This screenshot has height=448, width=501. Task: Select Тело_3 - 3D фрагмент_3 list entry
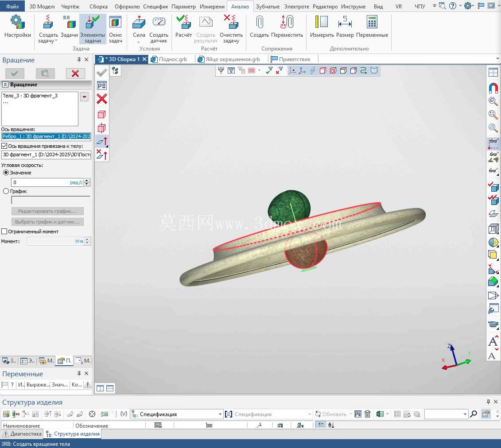click(x=31, y=96)
